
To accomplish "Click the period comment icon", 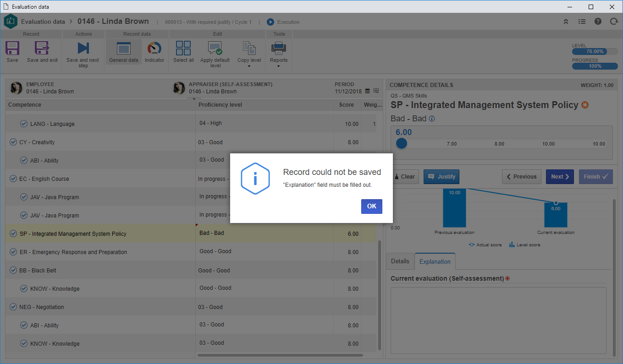I will tap(376, 91).
